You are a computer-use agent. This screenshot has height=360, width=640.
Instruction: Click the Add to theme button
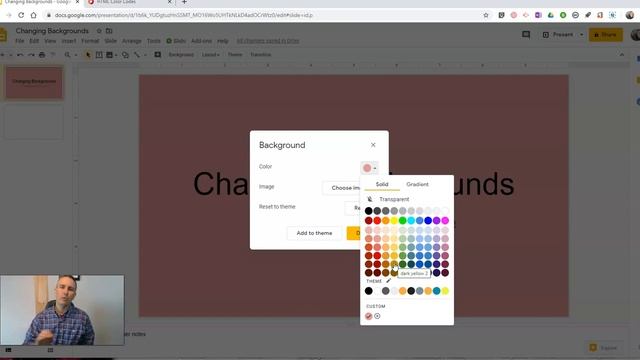pos(314,233)
